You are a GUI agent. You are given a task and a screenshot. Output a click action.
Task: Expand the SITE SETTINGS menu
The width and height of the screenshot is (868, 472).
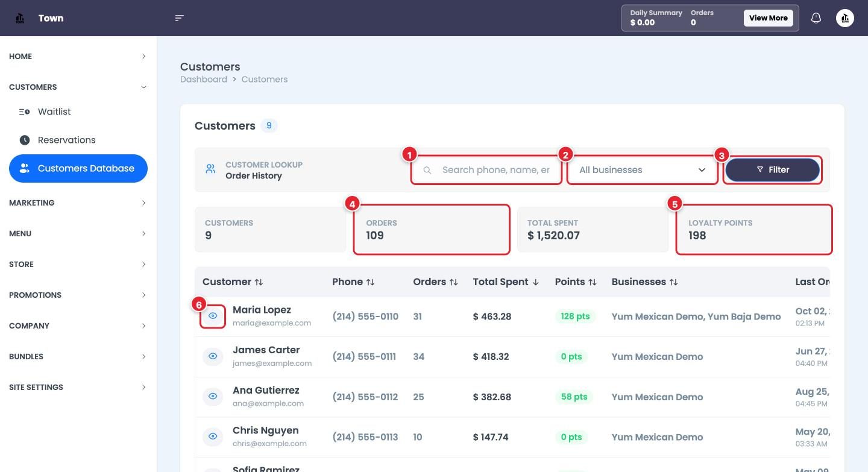point(78,387)
